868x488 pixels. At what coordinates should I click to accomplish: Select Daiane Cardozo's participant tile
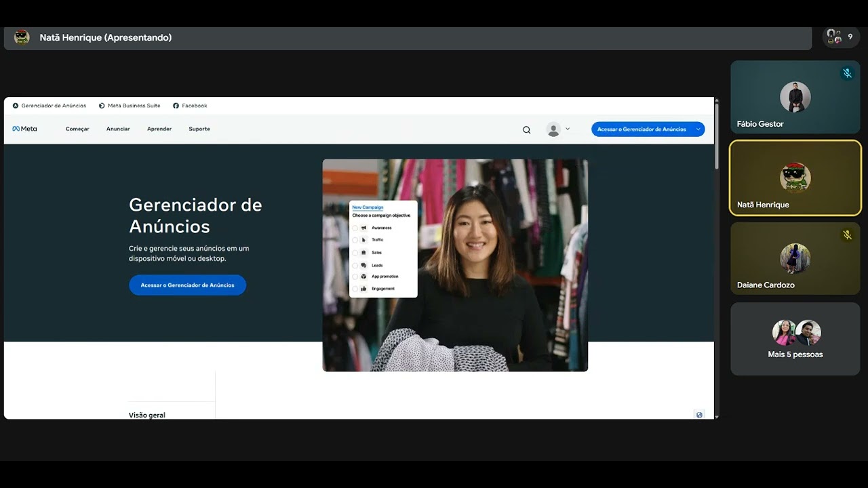(795, 258)
